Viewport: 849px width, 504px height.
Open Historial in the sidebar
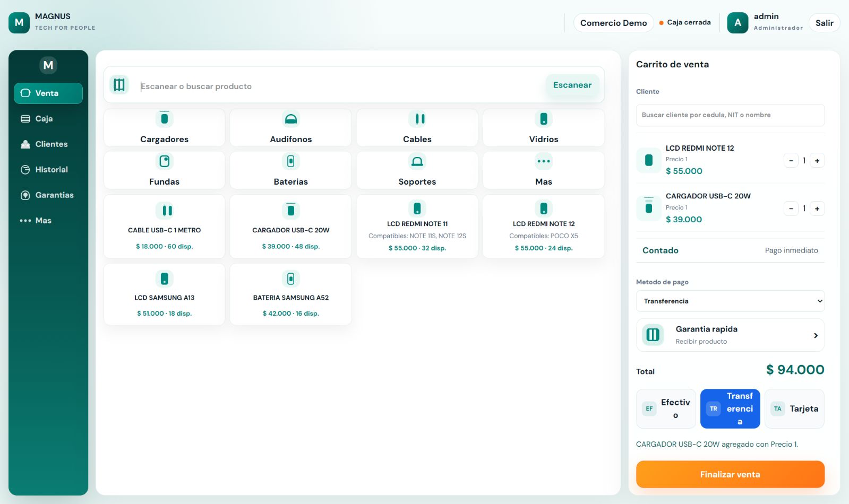click(48, 170)
